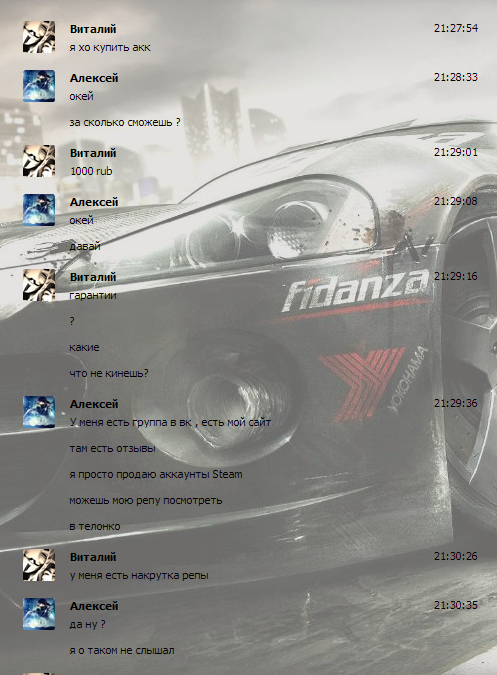
Task: Select the timestamp 21:28:33
Action: click(x=456, y=77)
